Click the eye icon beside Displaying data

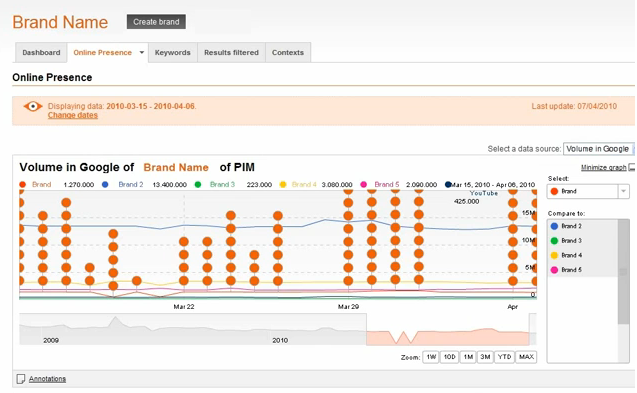[33, 106]
